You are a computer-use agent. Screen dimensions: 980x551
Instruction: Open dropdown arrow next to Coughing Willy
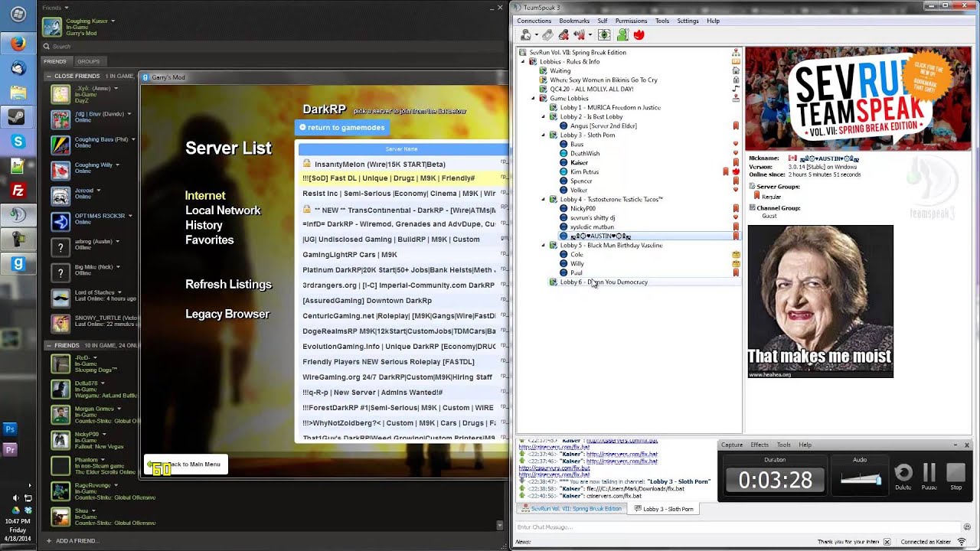pyautogui.click(x=117, y=165)
